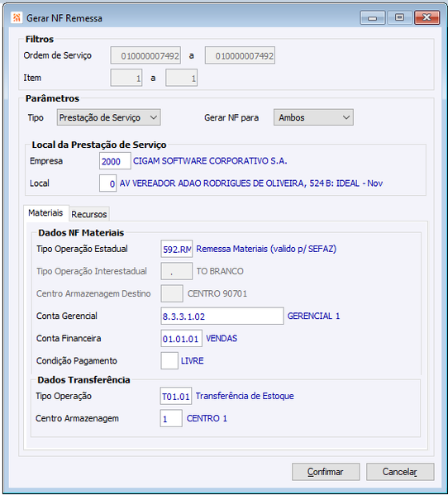Minimize the Gerar NF Remessa window
The image size is (448, 495).
373,17
